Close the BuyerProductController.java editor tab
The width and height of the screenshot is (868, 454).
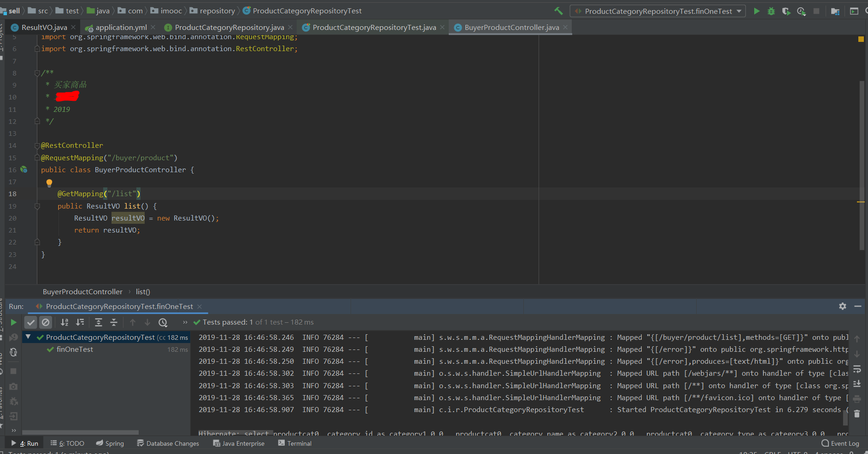point(565,28)
